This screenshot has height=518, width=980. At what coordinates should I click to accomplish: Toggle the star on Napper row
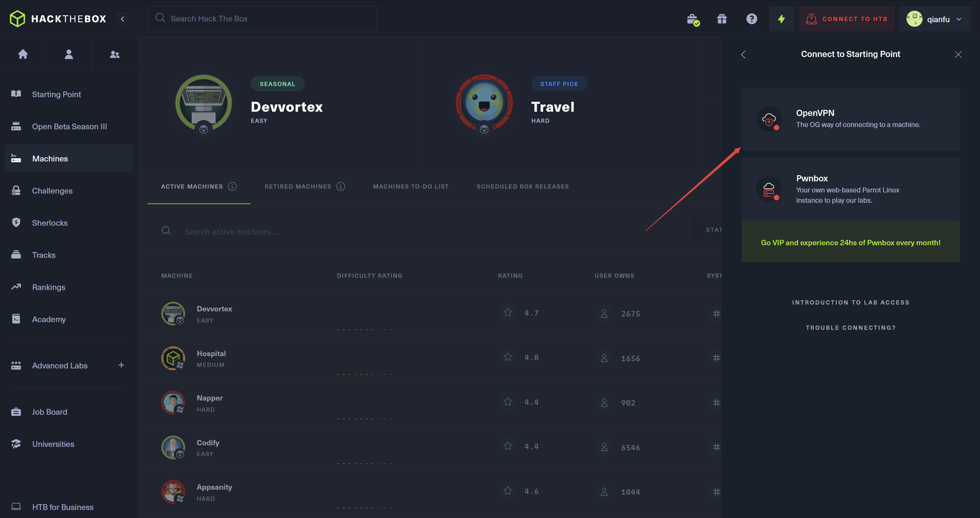(x=508, y=402)
